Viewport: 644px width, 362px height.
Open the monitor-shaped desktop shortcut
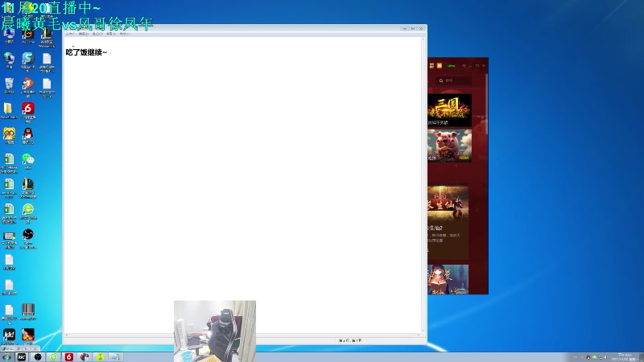[x=9, y=240]
